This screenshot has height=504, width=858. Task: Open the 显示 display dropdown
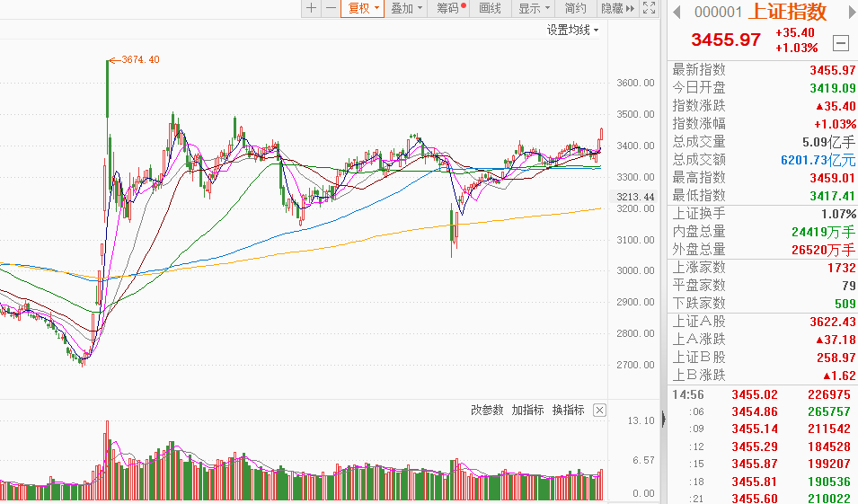[x=534, y=8]
